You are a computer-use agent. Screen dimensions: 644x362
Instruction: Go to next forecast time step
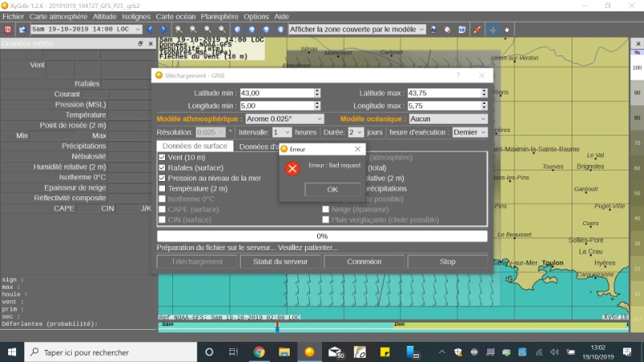pyautogui.click(x=163, y=30)
